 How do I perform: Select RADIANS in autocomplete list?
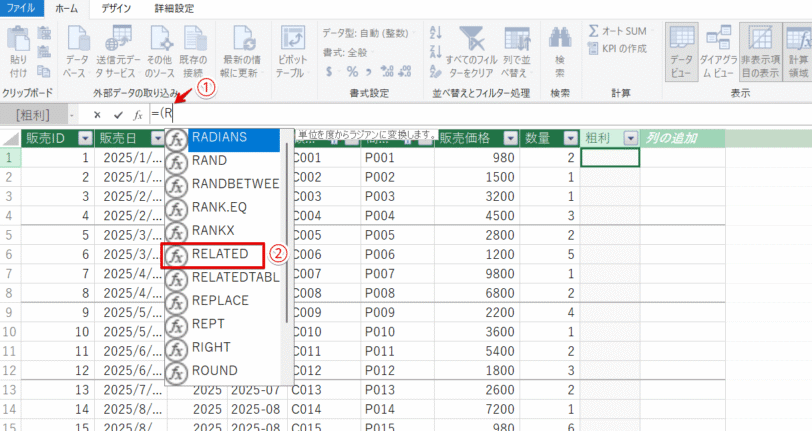[x=223, y=138]
